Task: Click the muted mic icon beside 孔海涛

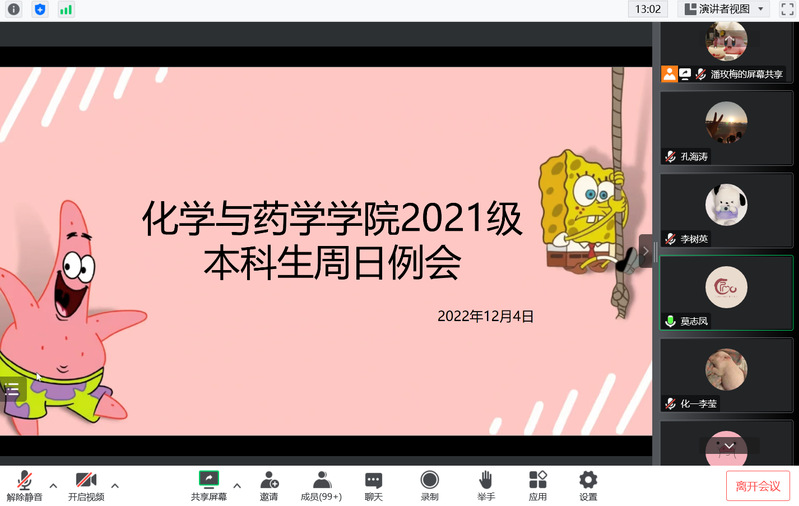Action: pyautogui.click(x=671, y=156)
